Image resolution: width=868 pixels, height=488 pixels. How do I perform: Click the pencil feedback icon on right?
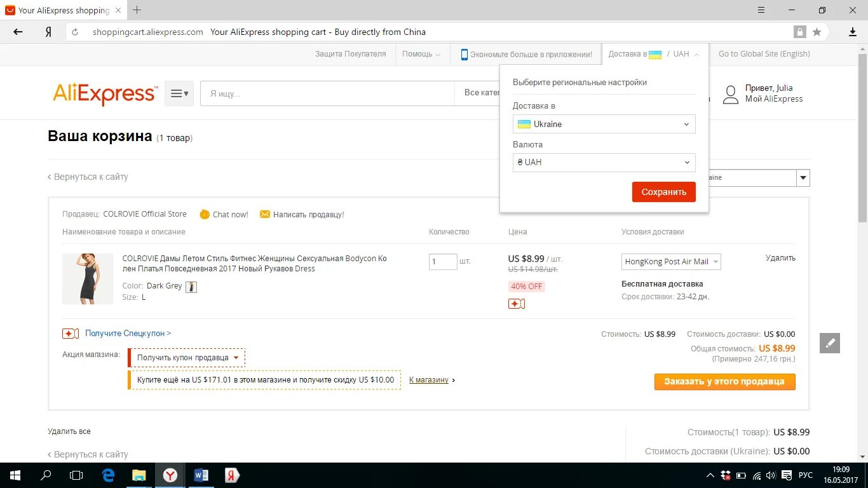[830, 343]
